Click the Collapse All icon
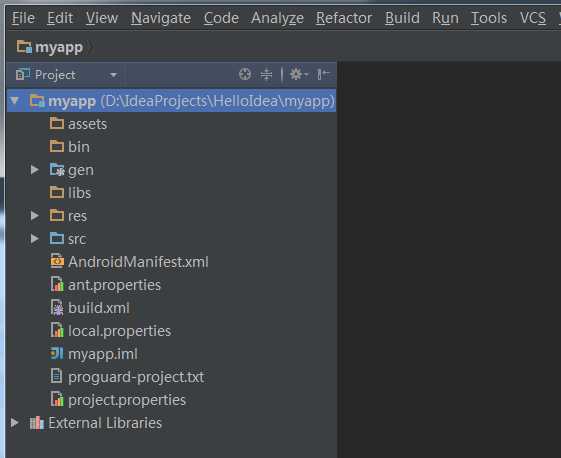The width and height of the screenshot is (561, 458). pos(266,74)
